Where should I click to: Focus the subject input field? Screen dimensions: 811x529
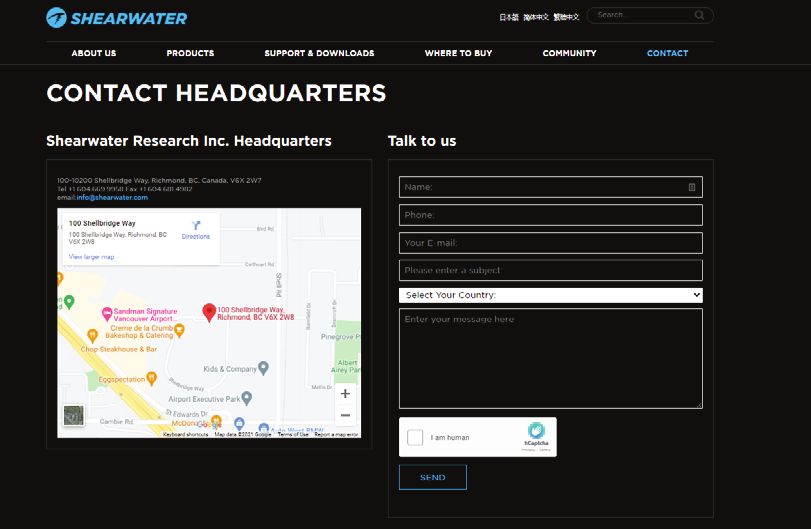tap(551, 270)
